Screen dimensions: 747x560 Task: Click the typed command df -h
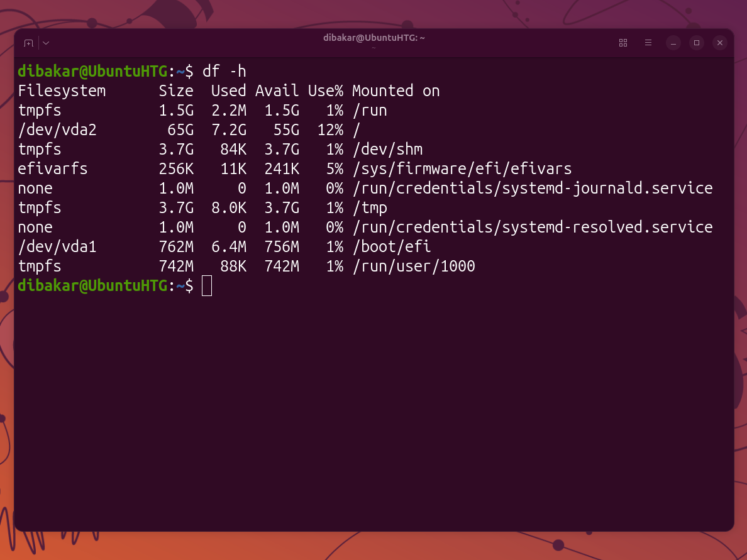point(224,72)
